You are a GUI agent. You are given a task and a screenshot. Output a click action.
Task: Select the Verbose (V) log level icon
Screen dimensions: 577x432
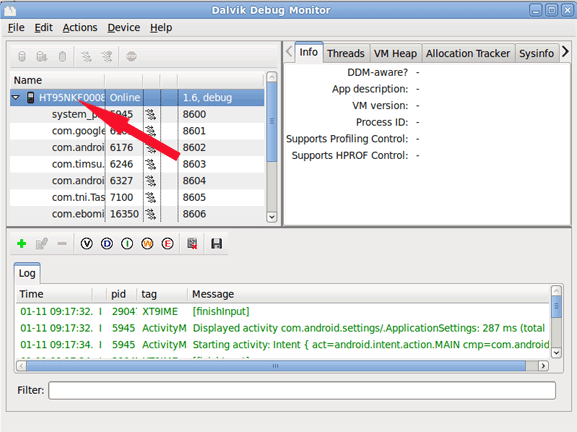(86, 244)
